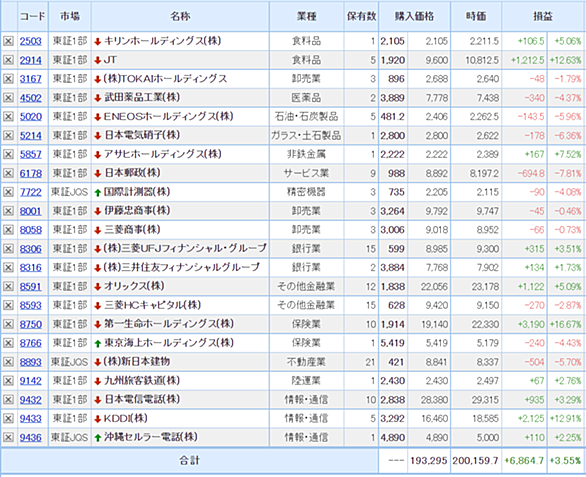Open stock code link 2914
The width and height of the screenshot is (586, 477).
[x=31, y=60]
